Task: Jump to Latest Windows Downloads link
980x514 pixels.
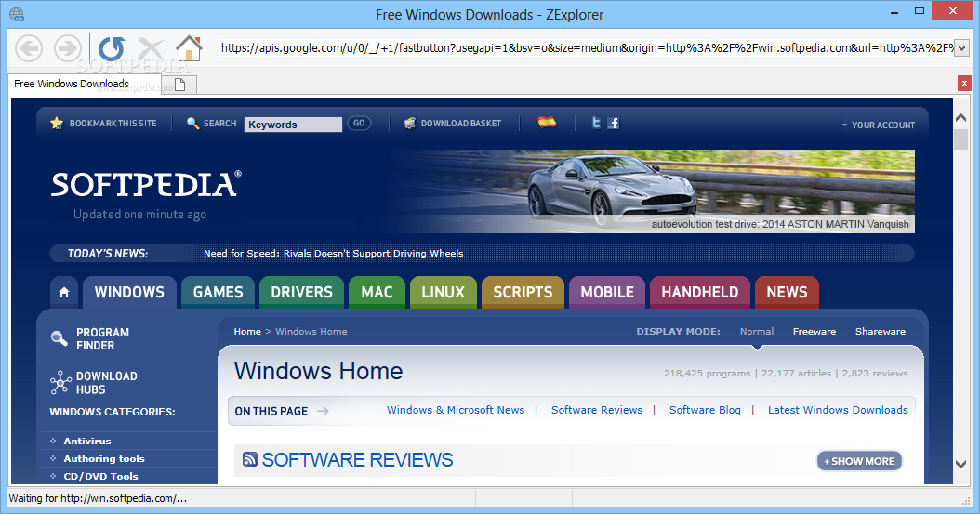Action: (x=838, y=410)
